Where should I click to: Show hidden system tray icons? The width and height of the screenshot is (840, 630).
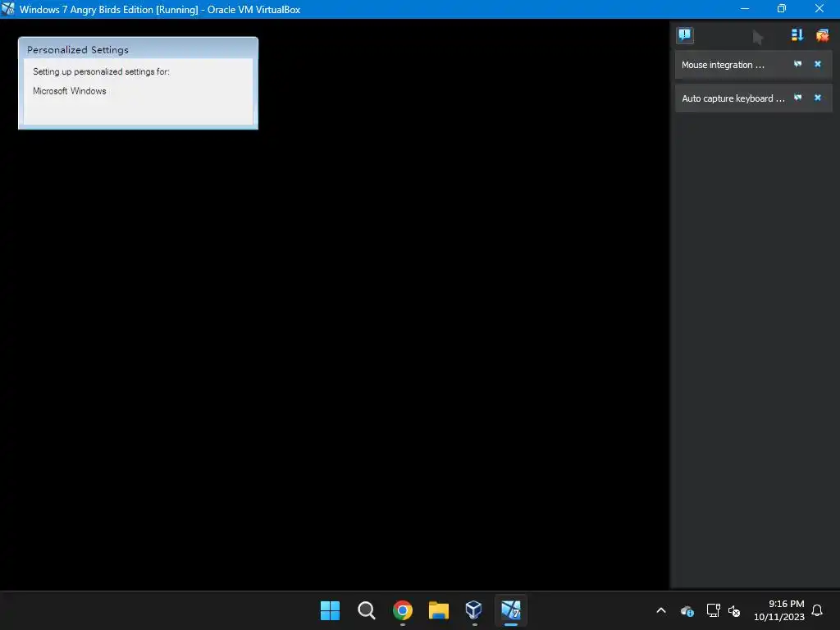[661, 610]
